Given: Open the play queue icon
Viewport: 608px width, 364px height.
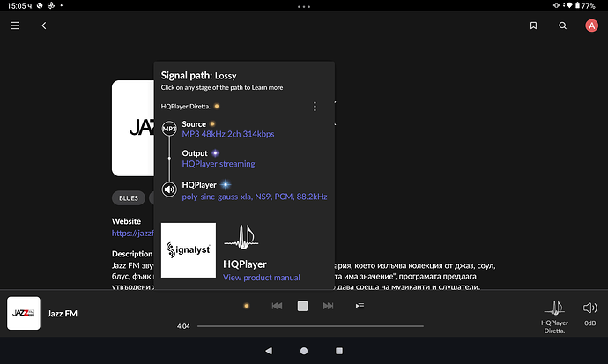Looking at the screenshot, I should (x=360, y=306).
